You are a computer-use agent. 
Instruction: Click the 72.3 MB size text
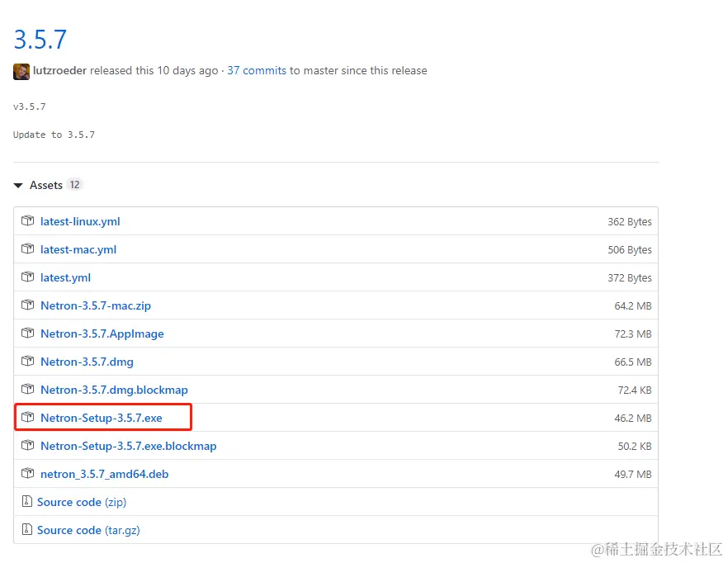633,334
